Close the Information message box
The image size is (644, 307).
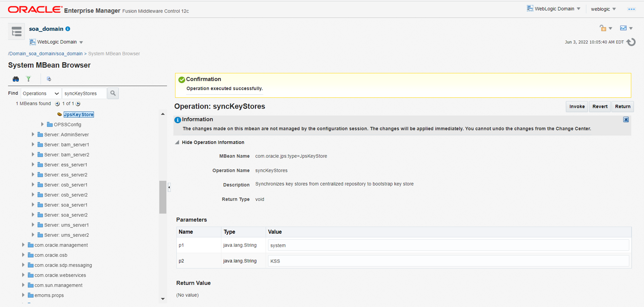tap(626, 119)
